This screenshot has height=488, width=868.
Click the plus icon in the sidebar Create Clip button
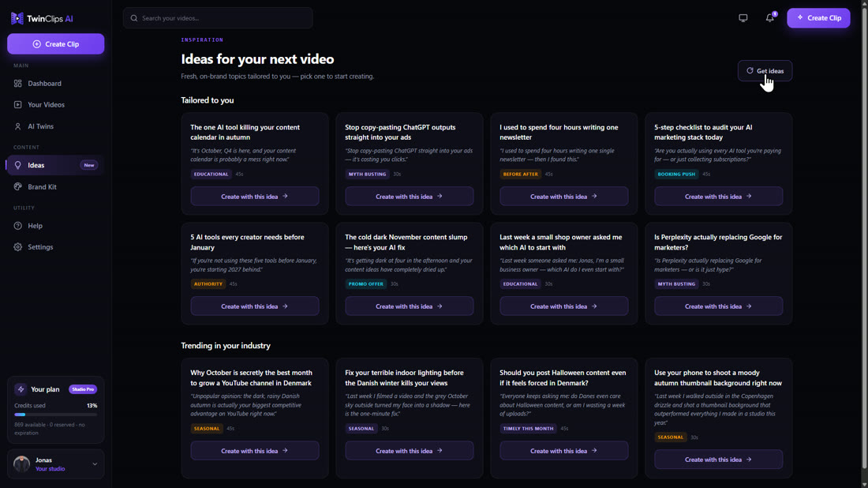(36, 44)
